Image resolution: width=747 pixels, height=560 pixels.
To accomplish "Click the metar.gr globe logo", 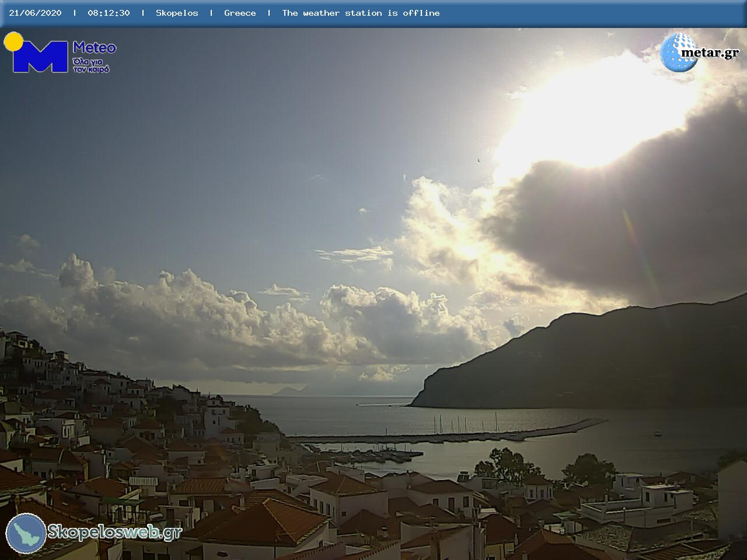I will click(679, 52).
